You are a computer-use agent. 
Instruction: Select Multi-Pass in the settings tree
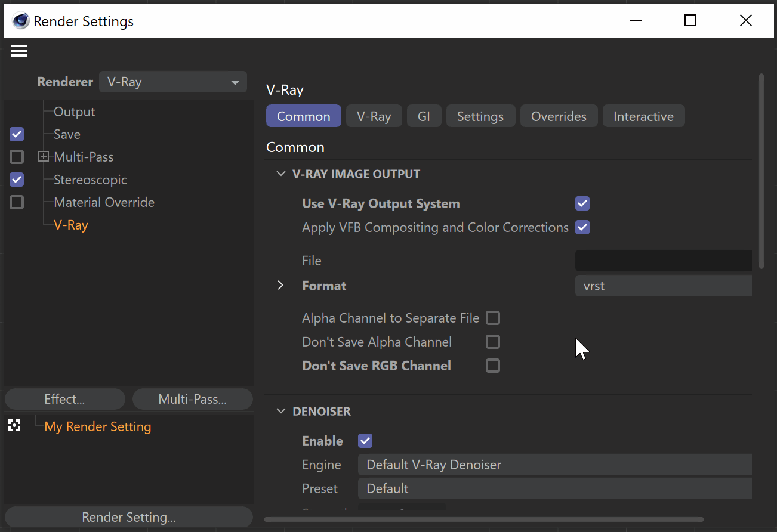(x=84, y=157)
